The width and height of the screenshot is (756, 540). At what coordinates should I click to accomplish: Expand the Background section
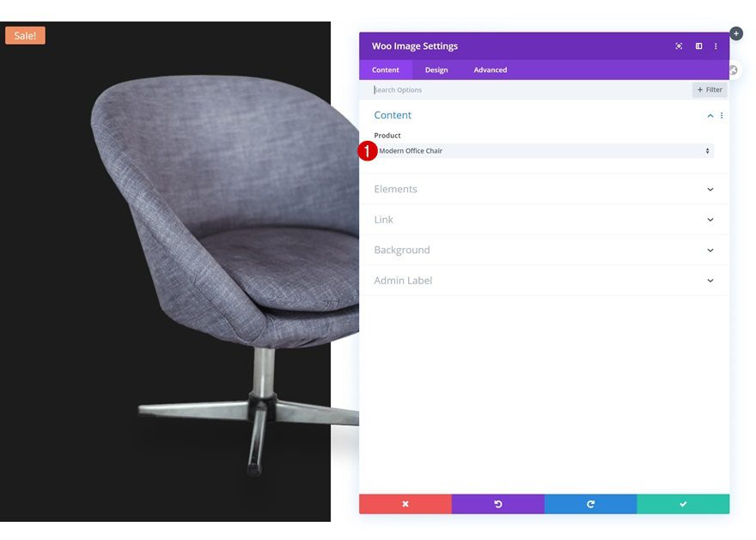544,250
